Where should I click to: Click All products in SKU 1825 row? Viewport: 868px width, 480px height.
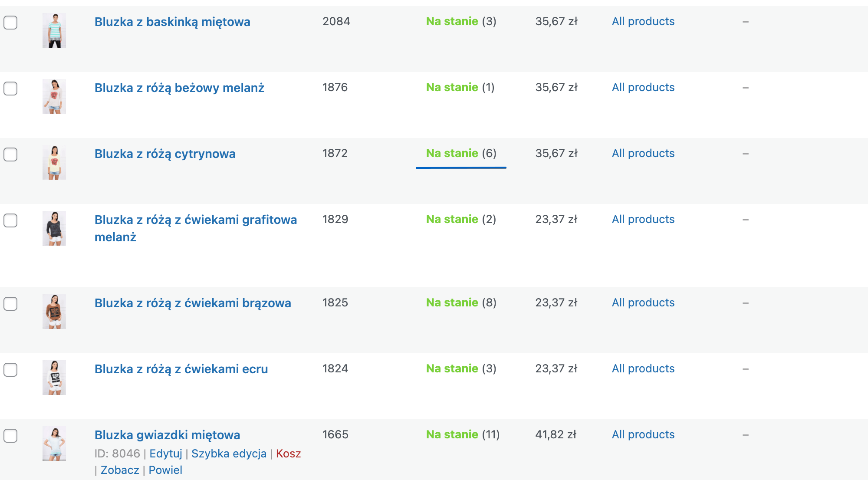643,302
